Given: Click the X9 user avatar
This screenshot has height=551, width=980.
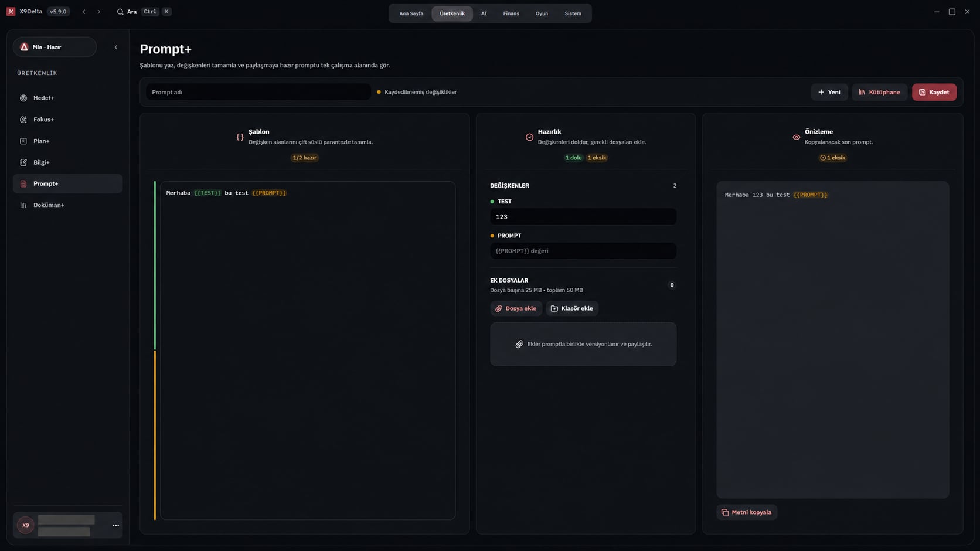Looking at the screenshot, I should click(25, 525).
